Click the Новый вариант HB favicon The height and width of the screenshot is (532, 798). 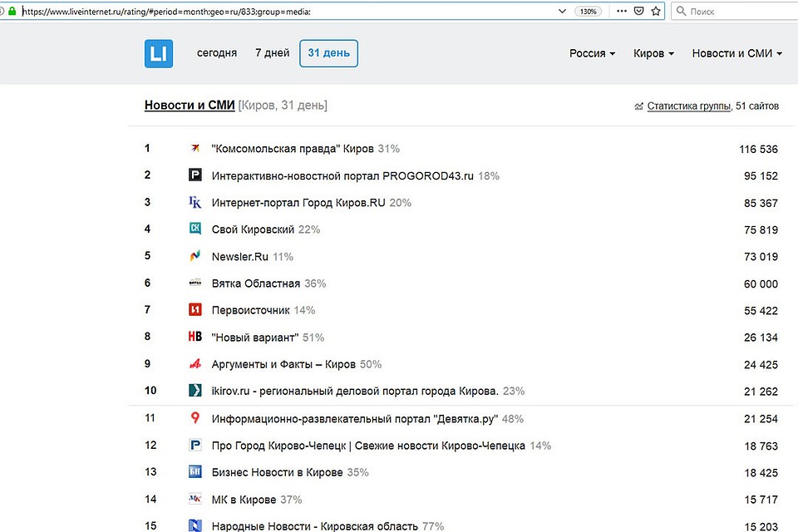pos(195,337)
